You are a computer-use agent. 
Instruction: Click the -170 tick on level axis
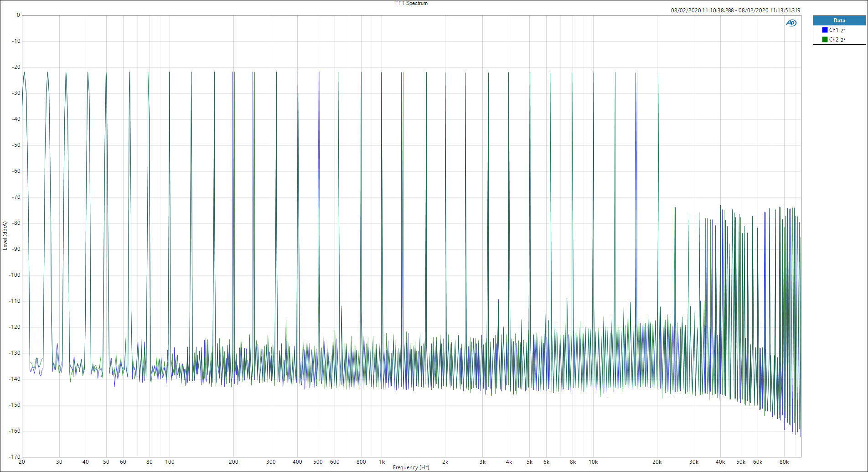click(15, 456)
